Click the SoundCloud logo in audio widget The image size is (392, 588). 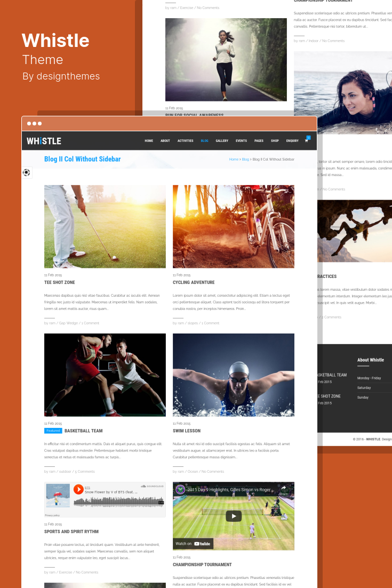coord(152,486)
